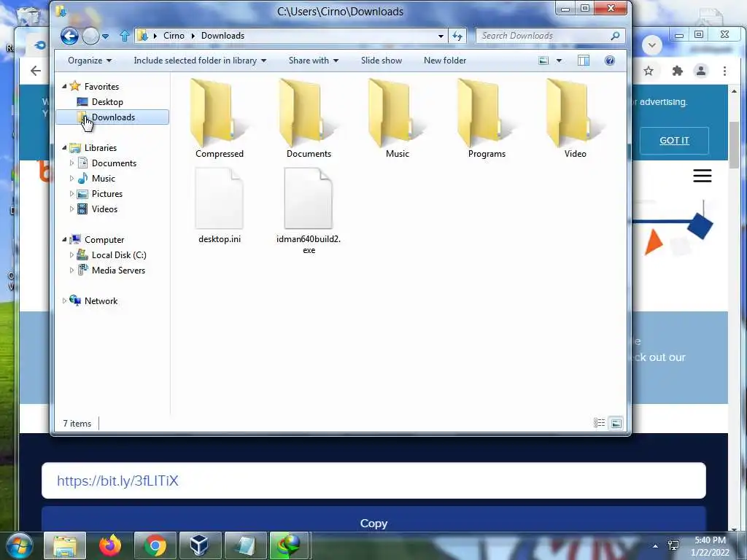
Task: Open recent locations dropdown arrow
Action: click(105, 36)
